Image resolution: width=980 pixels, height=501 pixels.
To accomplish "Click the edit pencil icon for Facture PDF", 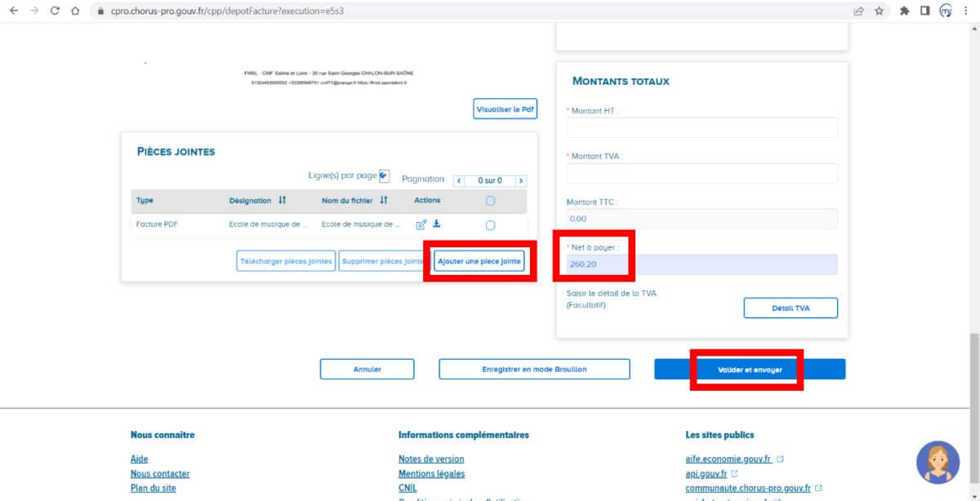I will point(422,223).
